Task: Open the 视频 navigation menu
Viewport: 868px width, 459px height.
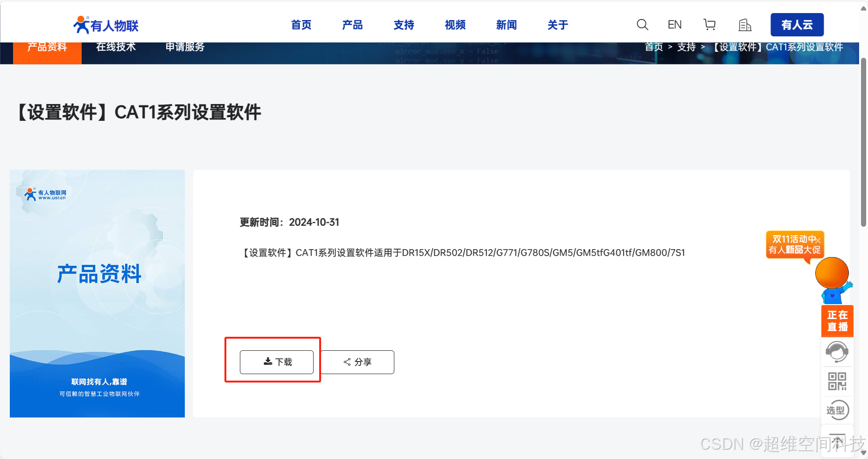Action: click(455, 25)
